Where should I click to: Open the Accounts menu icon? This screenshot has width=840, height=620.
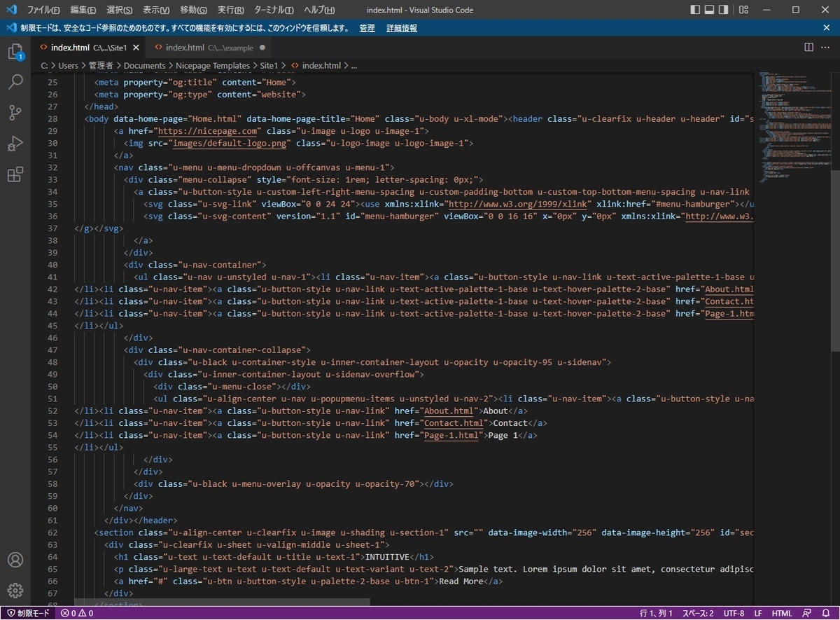click(15, 560)
